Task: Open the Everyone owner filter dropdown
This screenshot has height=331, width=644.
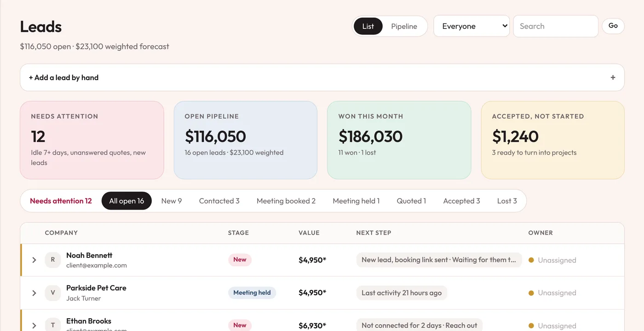Action: (x=471, y=26)
